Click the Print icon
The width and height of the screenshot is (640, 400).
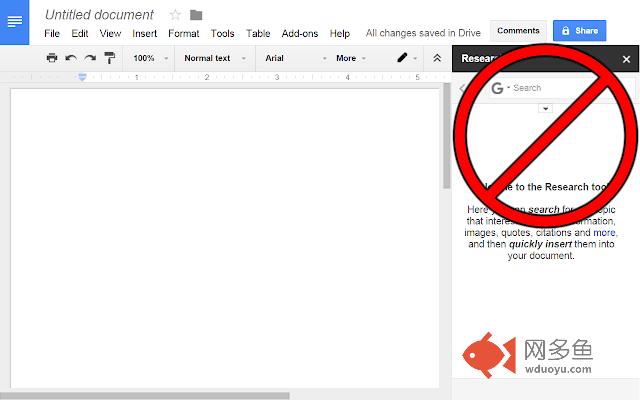(52, 58)
